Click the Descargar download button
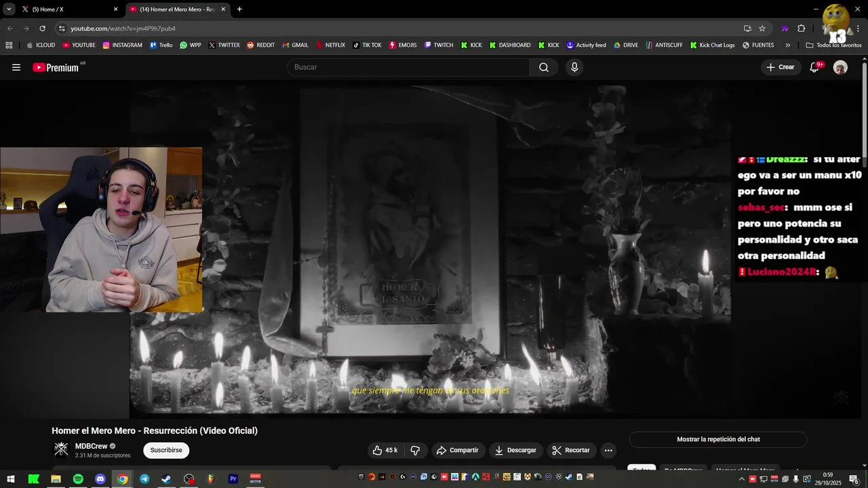 click(516, 450)
